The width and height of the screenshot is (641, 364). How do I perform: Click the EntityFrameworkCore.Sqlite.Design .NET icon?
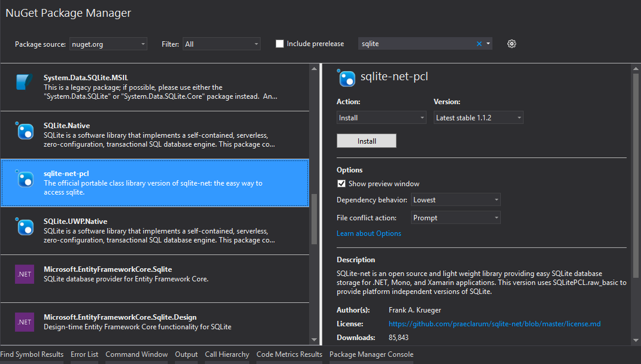[25, 322]
